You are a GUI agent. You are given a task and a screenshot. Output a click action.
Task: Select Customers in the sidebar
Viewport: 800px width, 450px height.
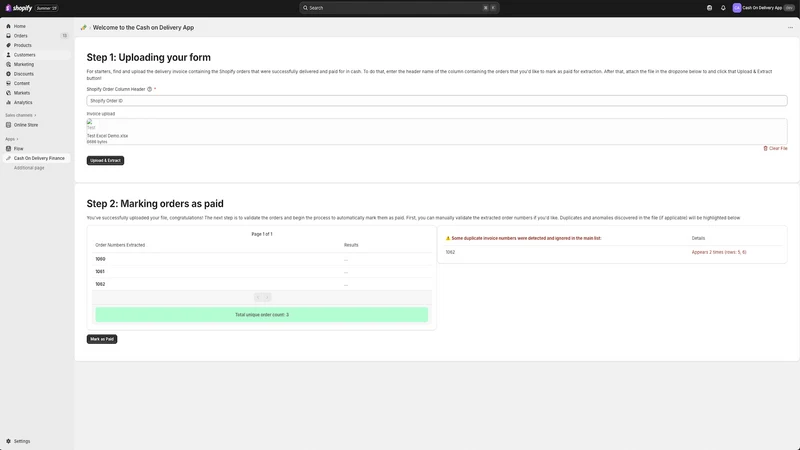(24, 55)
